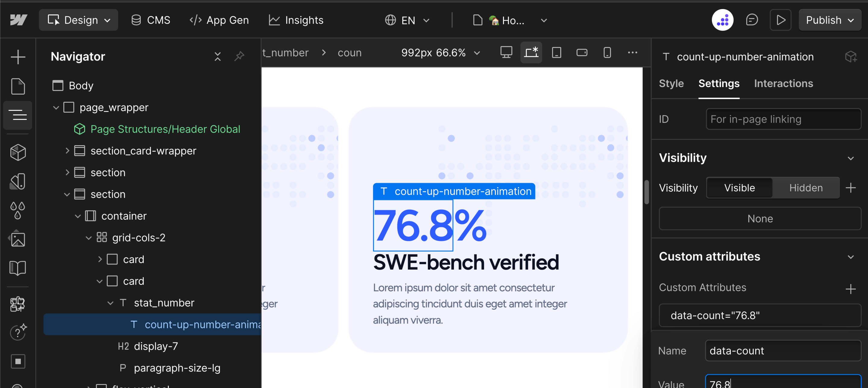This screenshot has width=868, height=388.
Task: Open canvas width and zoom dropdown
Action: click(x=441, y=52)
